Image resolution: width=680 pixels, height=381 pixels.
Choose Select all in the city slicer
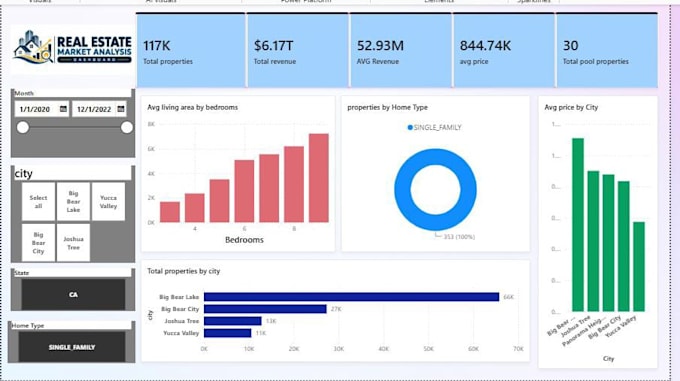(x=39, y=202)
